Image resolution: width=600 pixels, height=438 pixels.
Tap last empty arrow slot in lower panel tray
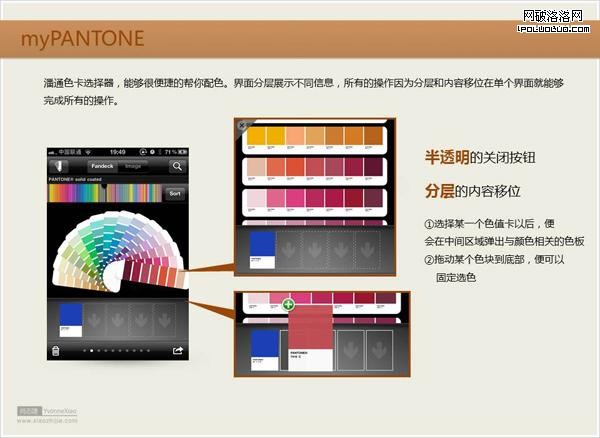click(x=380, y=350)
